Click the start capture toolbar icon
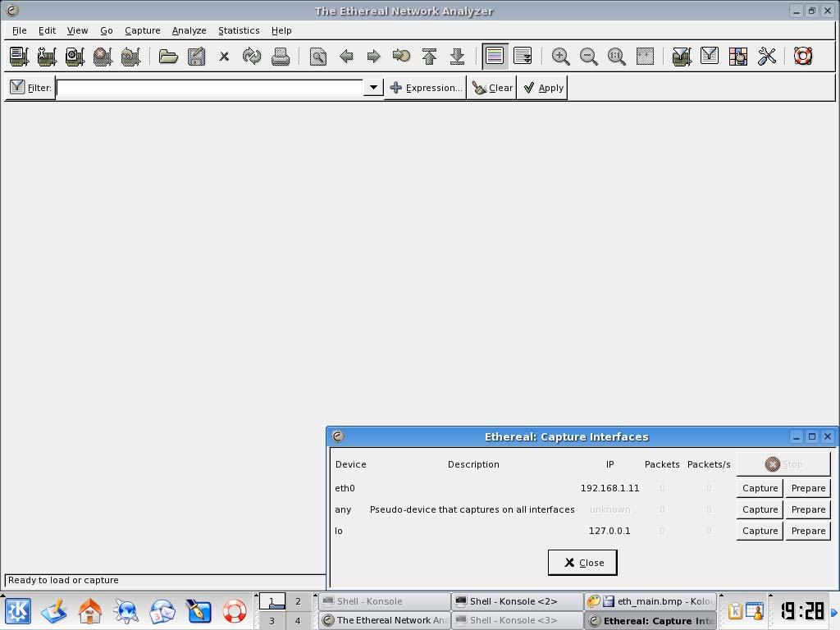The width and height of the screenshot is (840, 630). click(x=75, y=57)
